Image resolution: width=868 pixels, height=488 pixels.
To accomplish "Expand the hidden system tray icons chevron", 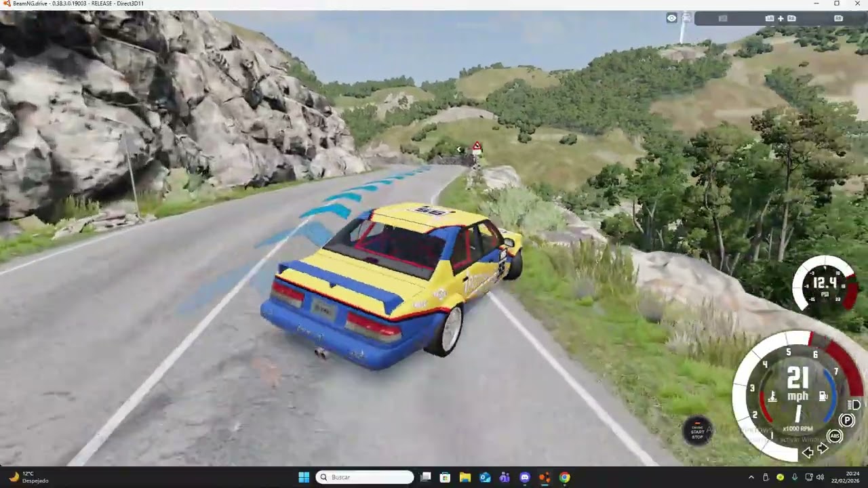I will pos(751,477).
